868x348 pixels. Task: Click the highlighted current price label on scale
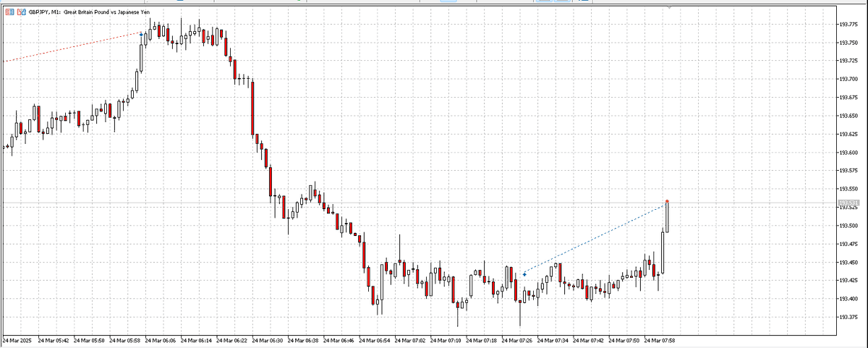coord(848,202)
